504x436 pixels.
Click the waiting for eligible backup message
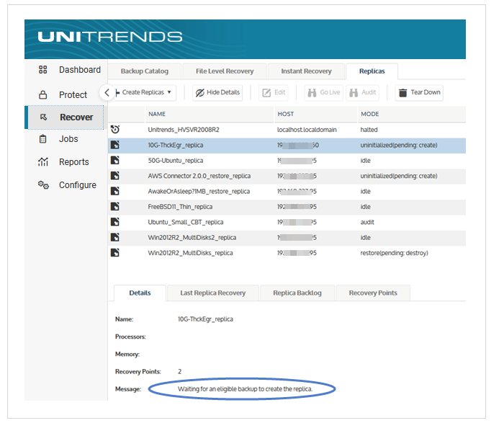pos(245,389)
